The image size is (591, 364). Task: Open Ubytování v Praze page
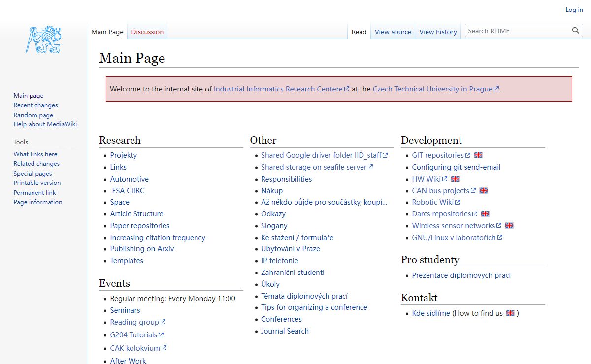pyautogui.click(x=291, y=249)
